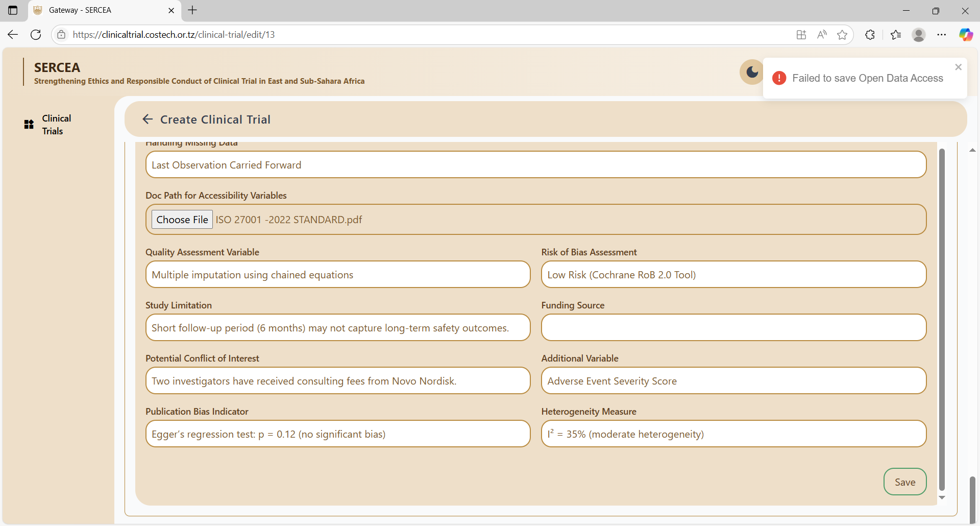Open Clinical Trials sidebar icon
This screenshot has width=980, height=526.
[x=29, y=125]
